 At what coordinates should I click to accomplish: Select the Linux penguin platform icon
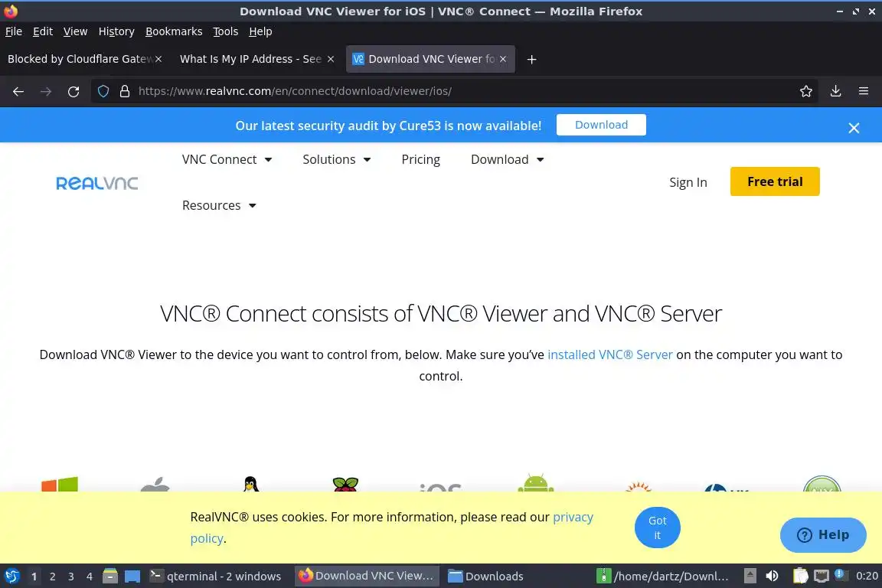pyautogui.click(x=251, y=485)
